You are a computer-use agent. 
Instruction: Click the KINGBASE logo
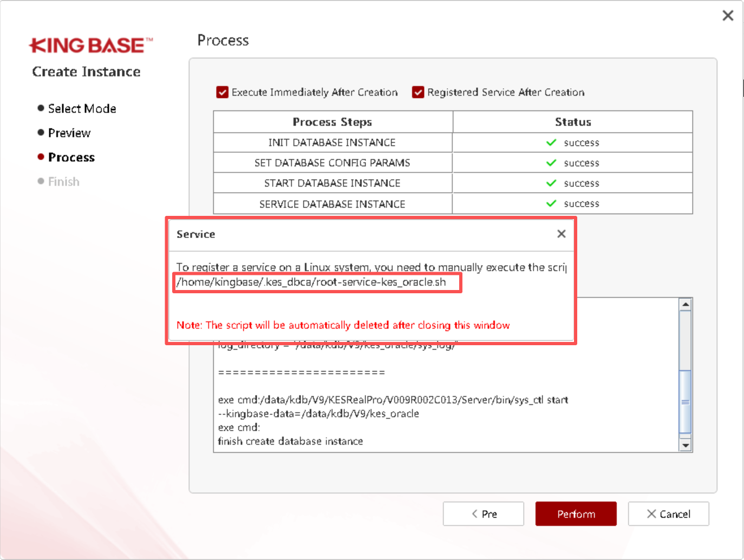point(91,45)
